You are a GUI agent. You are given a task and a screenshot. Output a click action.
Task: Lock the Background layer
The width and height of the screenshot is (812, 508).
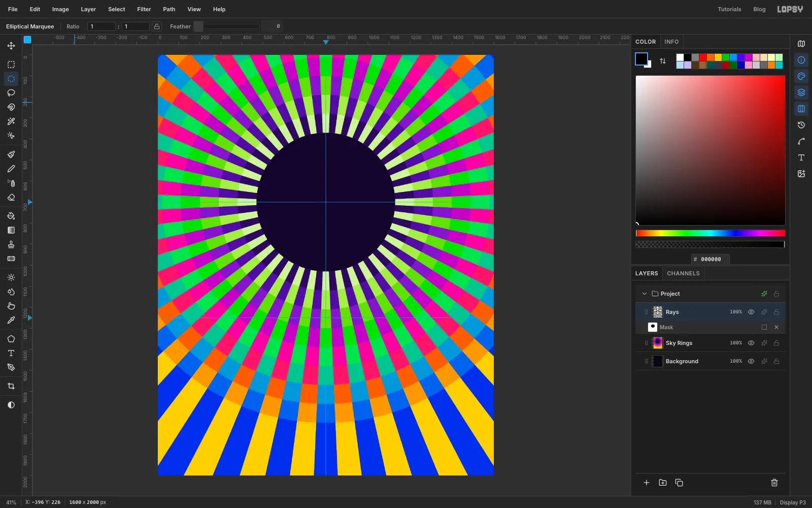pos(776,361)
